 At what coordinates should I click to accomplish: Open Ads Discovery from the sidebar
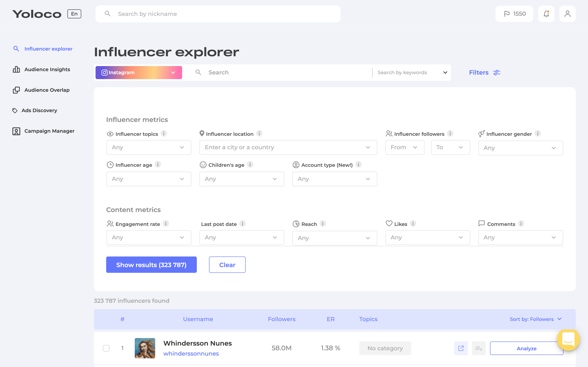pos(40,110)
